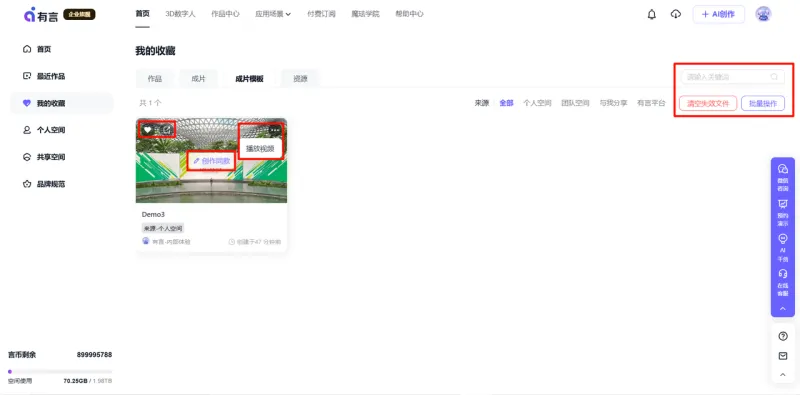Go to 首页 in top navigation

[x=142, y=14]
